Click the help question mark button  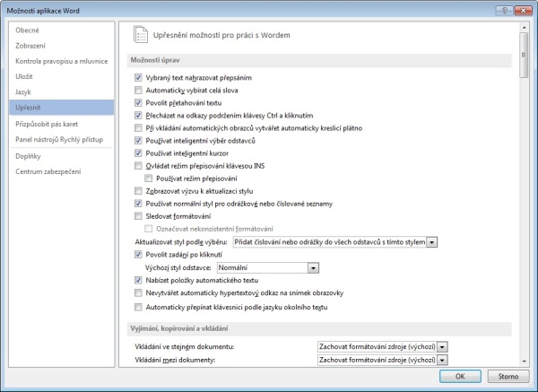pyautogui.click(x=504, y=11)
